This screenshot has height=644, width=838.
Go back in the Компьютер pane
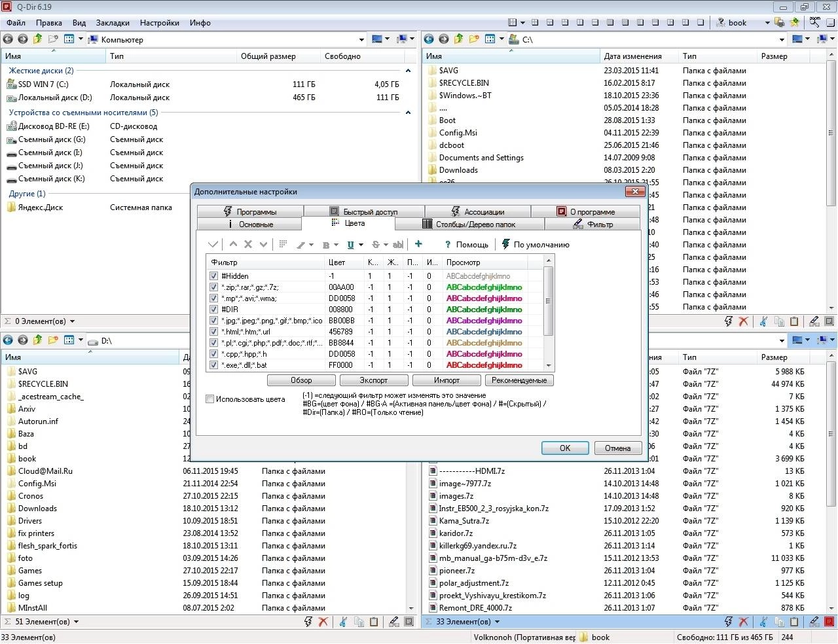[8, 39]
